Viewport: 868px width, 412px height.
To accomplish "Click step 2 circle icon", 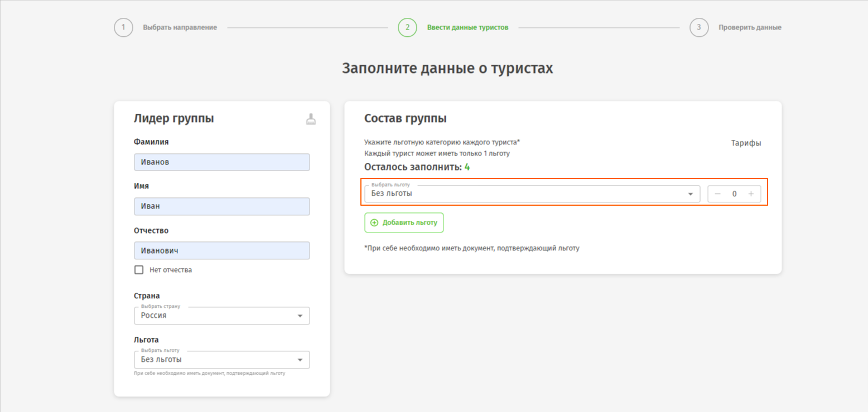I will [407, 27].
